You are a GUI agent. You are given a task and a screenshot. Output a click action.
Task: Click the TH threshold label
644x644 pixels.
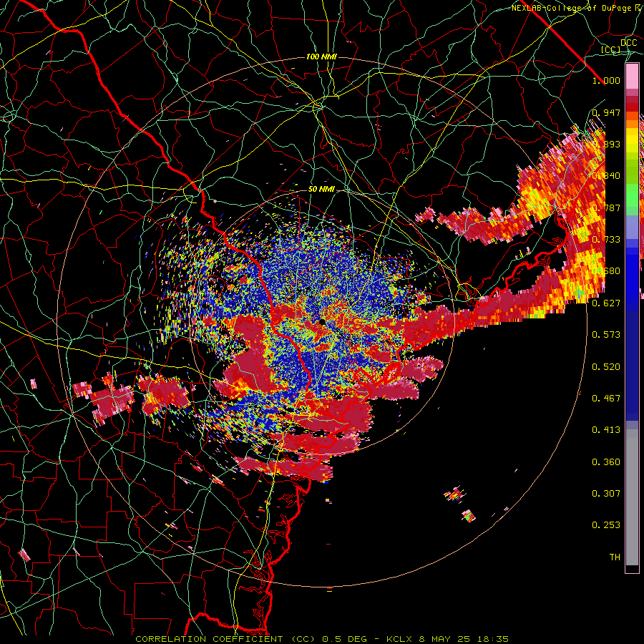coord(615,557)
